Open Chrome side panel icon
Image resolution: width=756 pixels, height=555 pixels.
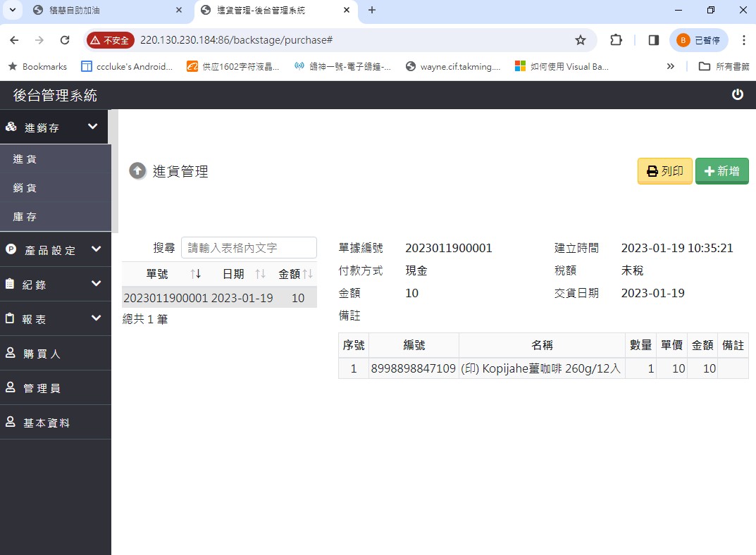click(x=653, y=40)
